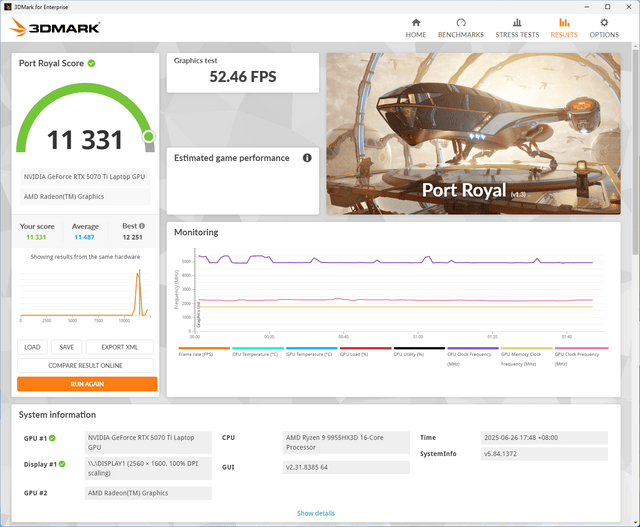Click the Estimated game performance info icon
640x527 pixels.
(x=307, y=158)
